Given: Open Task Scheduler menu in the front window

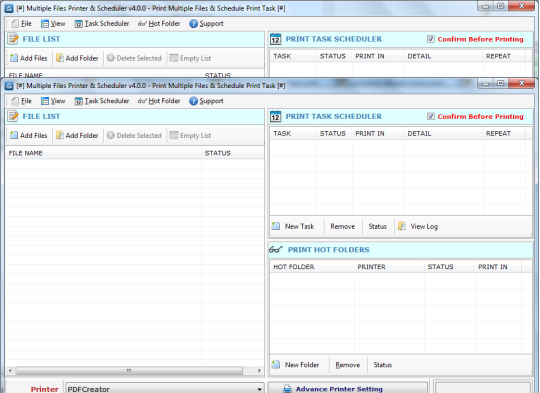Looking at the screenshot, I should 102,101.
